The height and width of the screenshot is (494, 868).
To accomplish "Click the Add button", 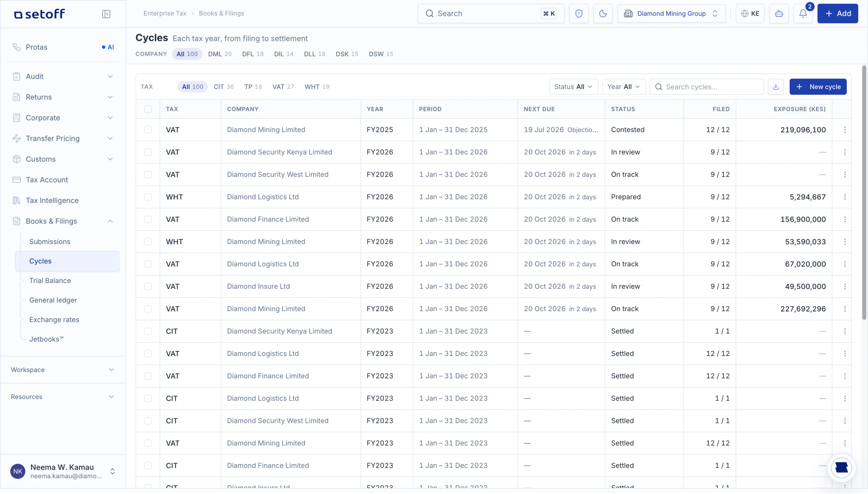I will tap(838, 13).
